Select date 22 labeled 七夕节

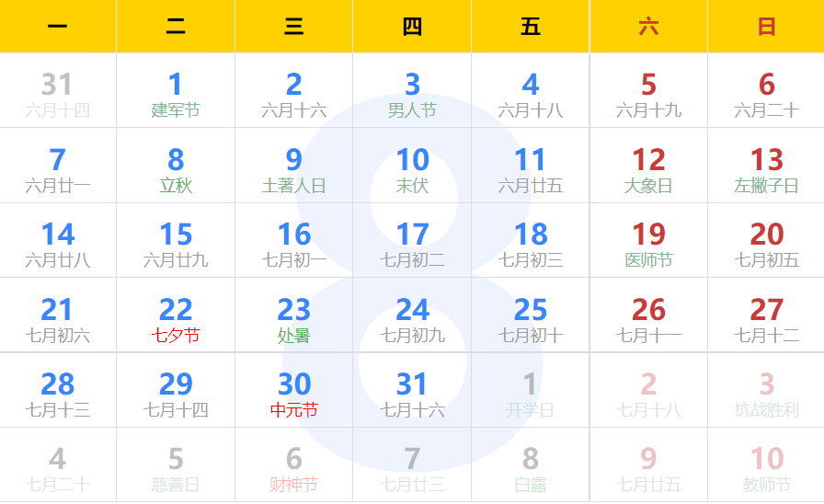tap(176, 315)
